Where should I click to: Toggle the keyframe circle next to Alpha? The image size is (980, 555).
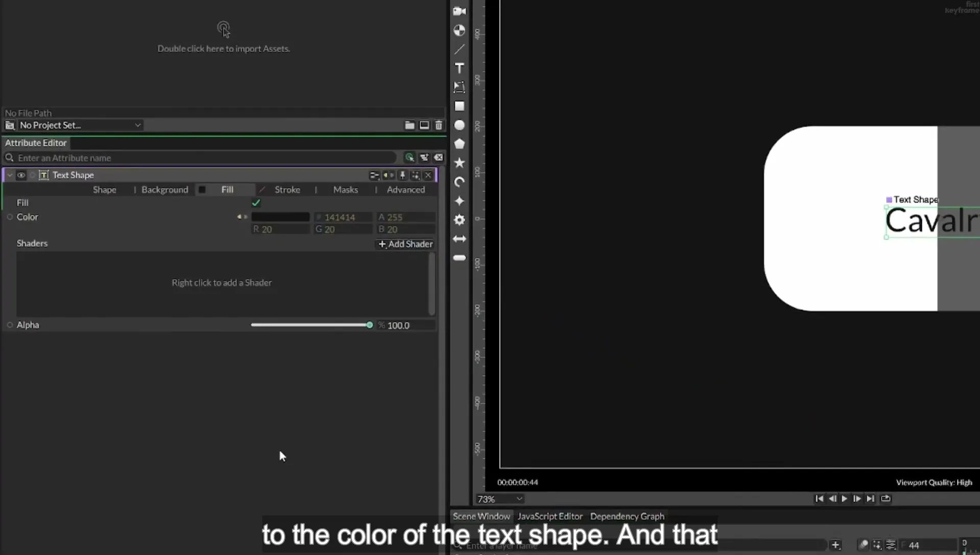tap(10, 325)
